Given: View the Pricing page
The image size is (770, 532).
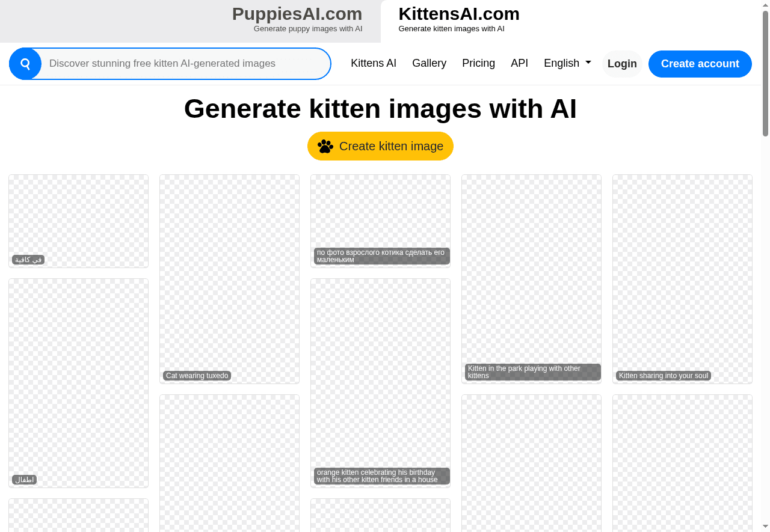Looking at the screenshot, I should tap(478, 63).
